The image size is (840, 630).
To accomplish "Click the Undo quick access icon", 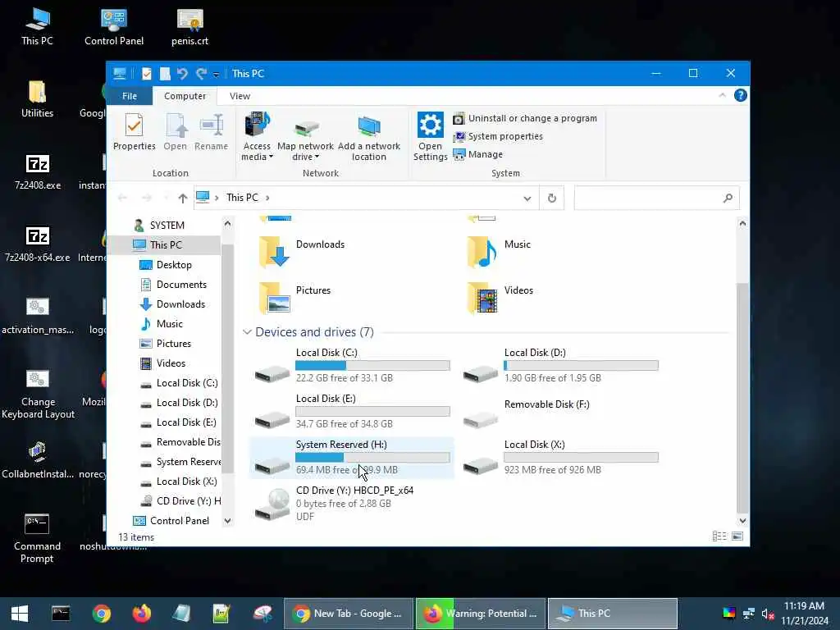I will [x=182, y=73].
